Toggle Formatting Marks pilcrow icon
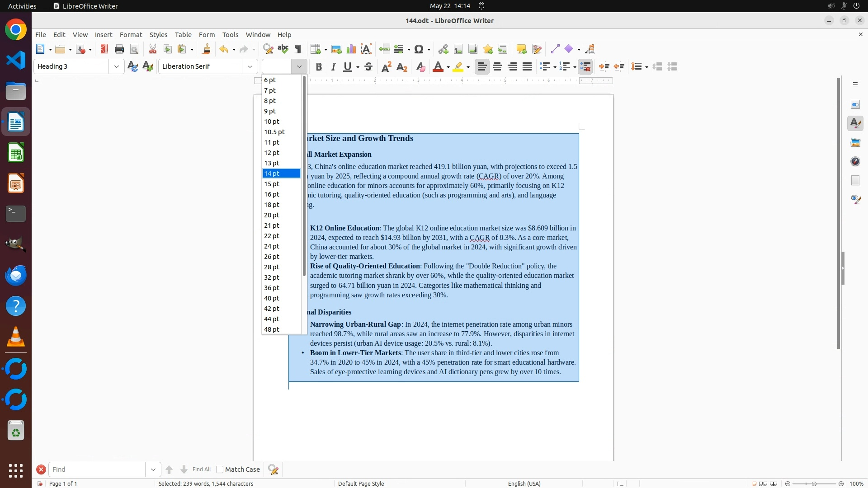 298,49
